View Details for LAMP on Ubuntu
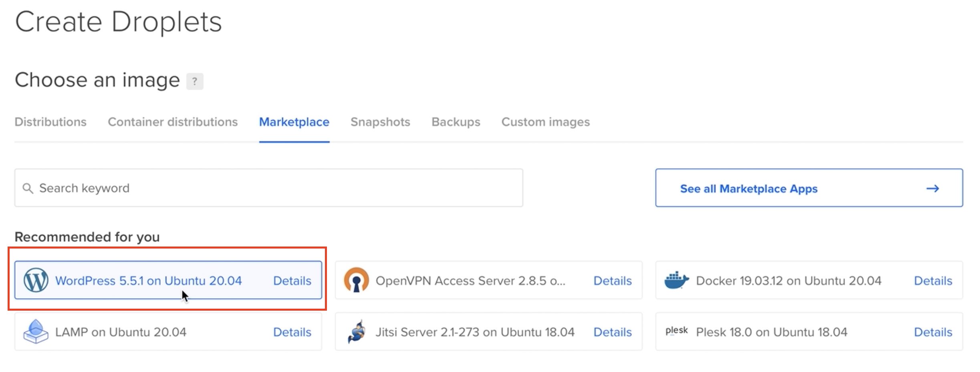 (x=292, y=332)
